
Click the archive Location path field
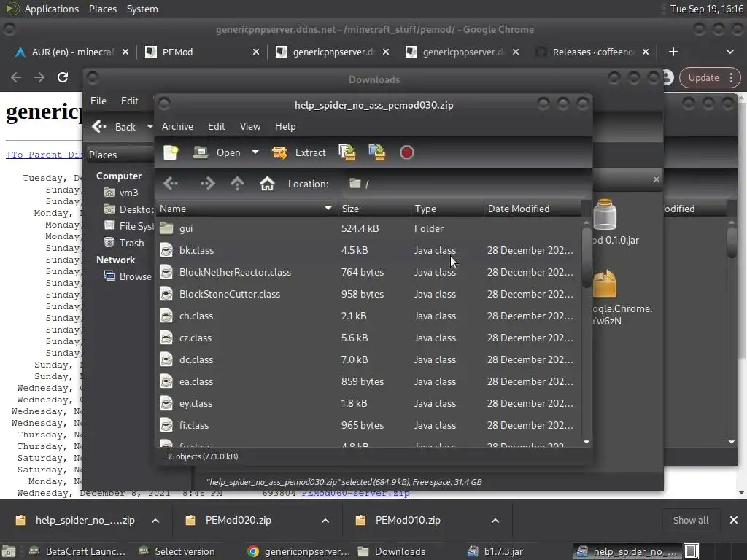coord(465,184)
